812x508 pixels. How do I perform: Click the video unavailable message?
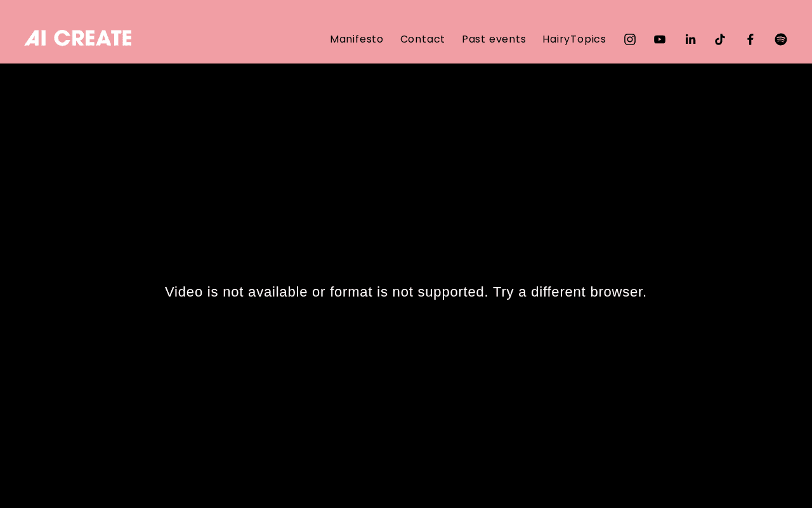tap(406, 292)
